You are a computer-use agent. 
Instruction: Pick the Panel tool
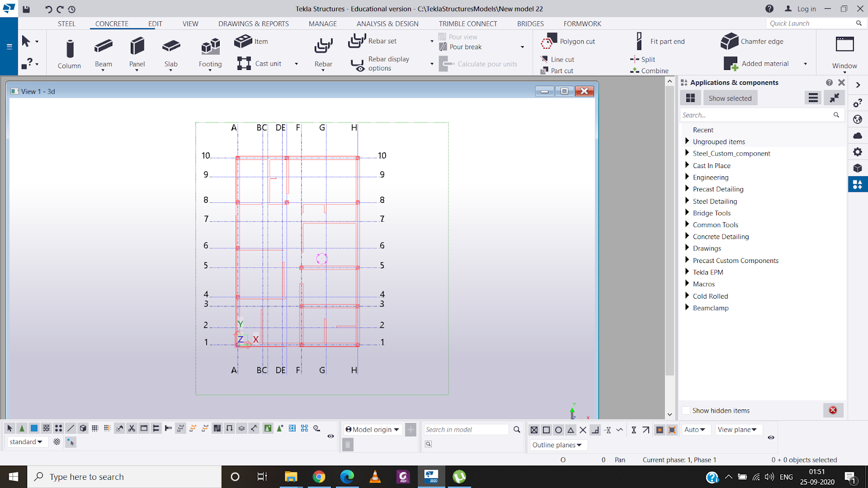tap(137, 54)
